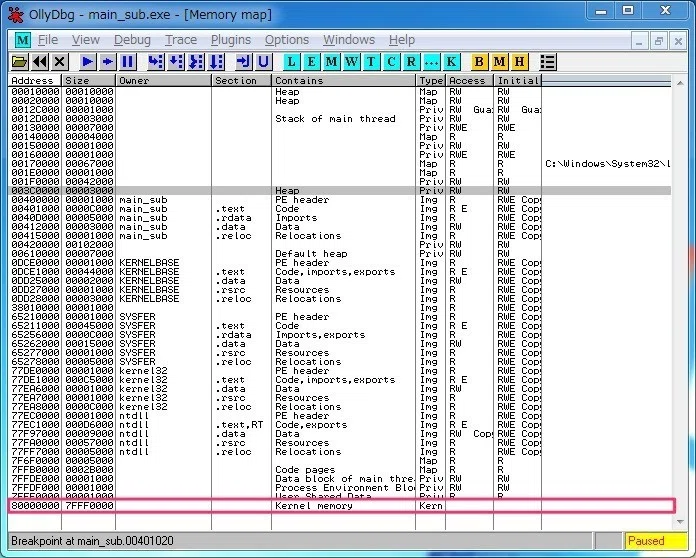Select the main_sub .text Code row
This screenshot has width=696, height=558.
pyautogui.click(x=340, y=209)
